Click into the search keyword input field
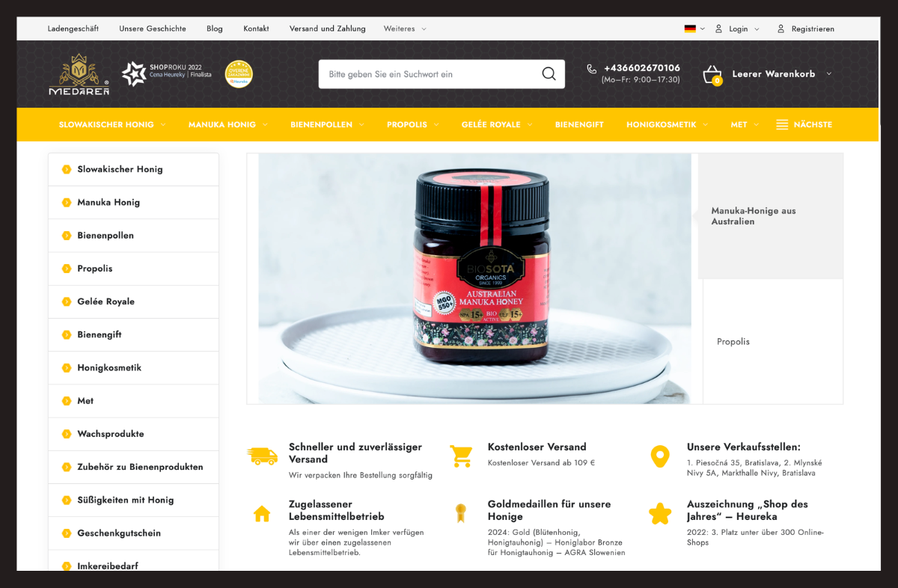Viewport: 898px width, 588px height. click(430, 74)
